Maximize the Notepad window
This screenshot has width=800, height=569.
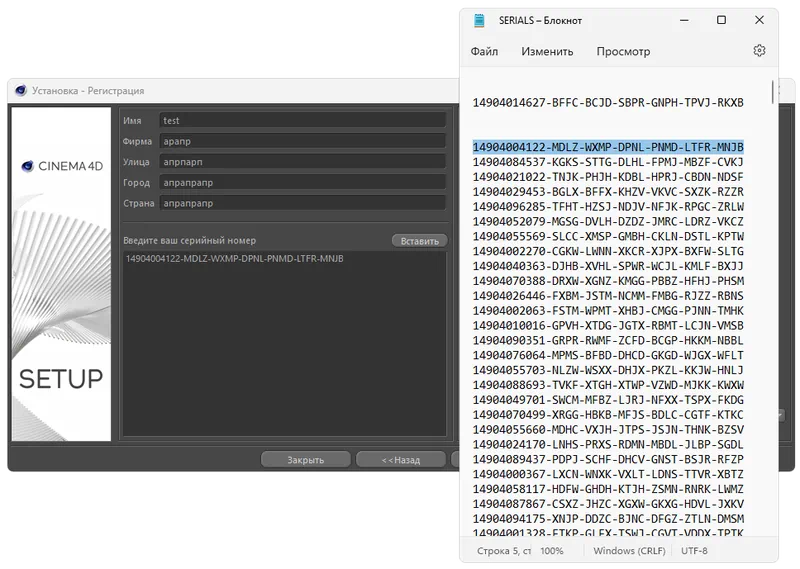721,20
